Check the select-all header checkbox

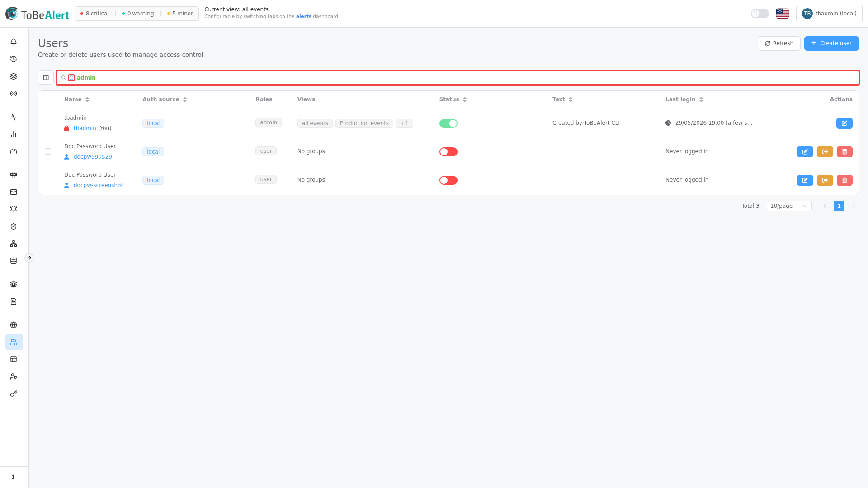click(x=48, y=100)
